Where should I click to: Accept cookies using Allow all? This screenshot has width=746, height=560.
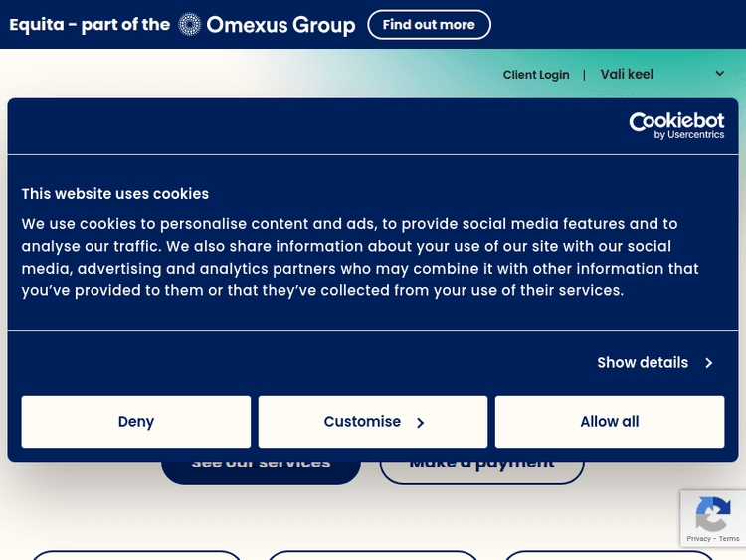610,422
